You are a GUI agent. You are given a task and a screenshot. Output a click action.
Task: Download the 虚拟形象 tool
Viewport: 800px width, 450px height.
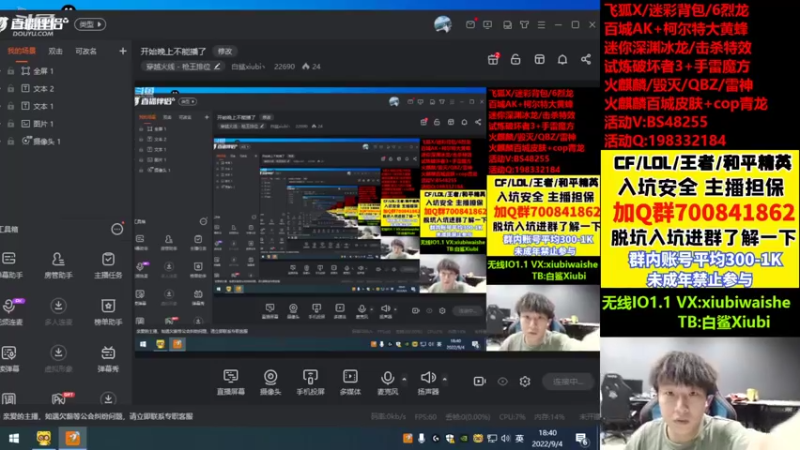tap(58, 358)
